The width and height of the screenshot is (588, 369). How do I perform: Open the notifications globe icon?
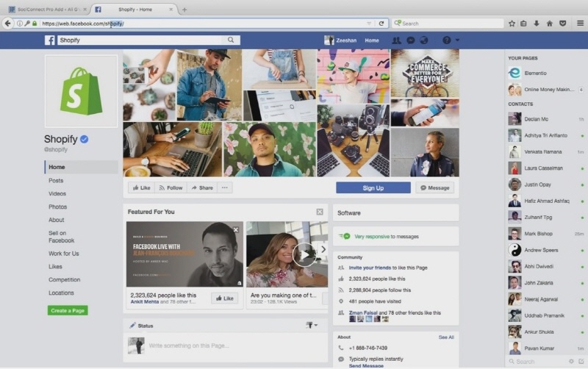pos(424,40)
